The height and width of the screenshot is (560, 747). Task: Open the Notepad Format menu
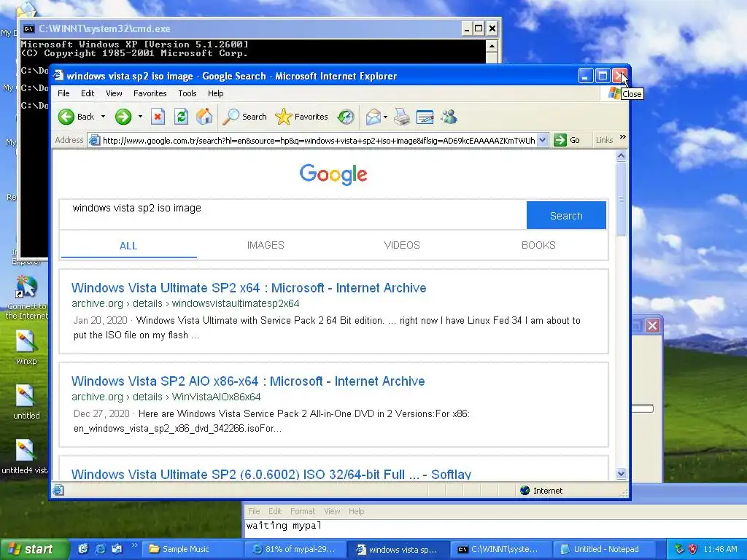click(303, 511)
